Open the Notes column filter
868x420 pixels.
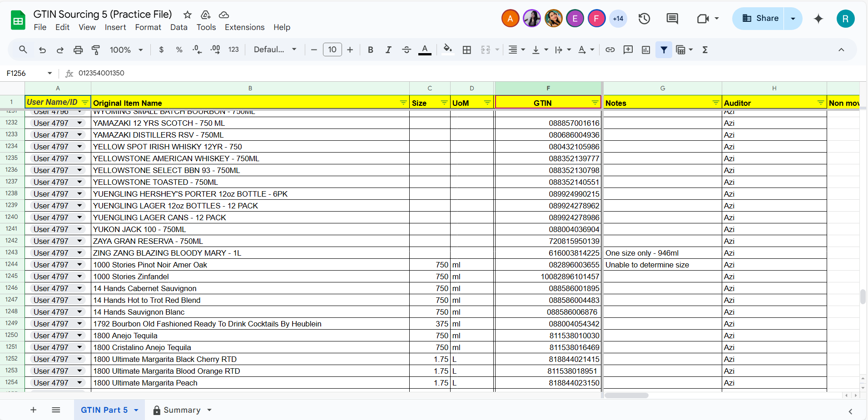tap(716, 103)
